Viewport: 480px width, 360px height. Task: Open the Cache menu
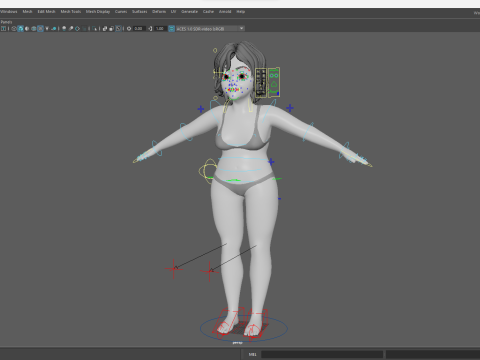(208, 12)
